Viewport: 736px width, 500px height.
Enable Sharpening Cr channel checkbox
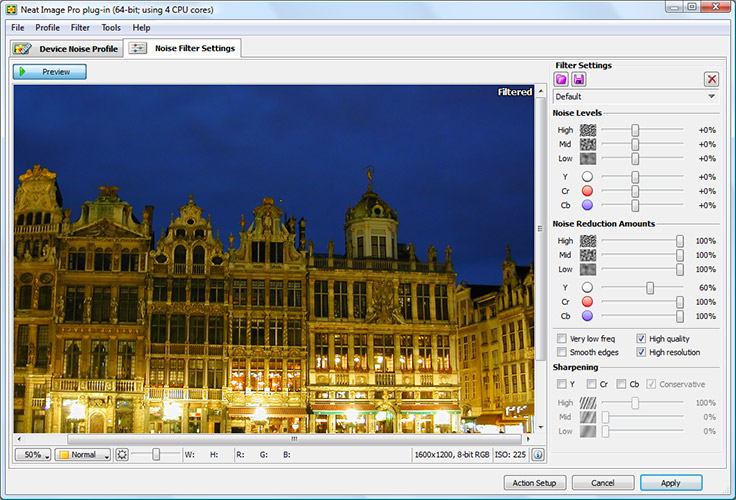pyautogui.click(x=591, y=384)
